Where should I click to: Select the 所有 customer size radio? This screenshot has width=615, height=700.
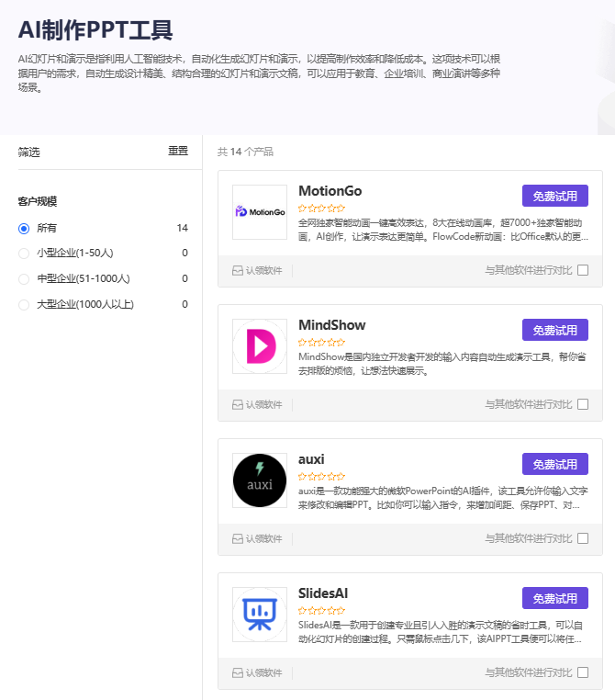(24, 229)
